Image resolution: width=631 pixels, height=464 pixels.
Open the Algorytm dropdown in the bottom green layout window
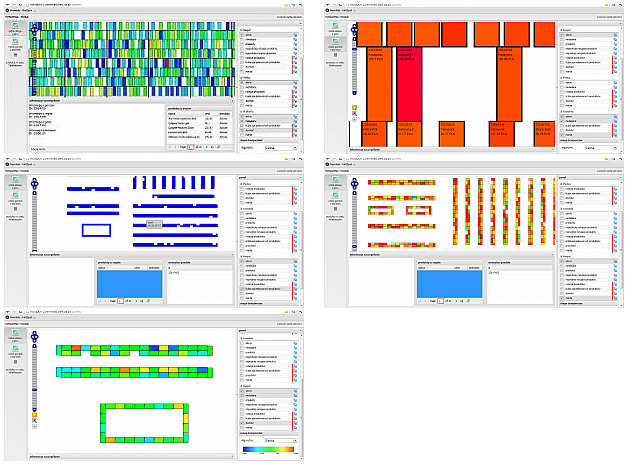(x=277, y=439)
